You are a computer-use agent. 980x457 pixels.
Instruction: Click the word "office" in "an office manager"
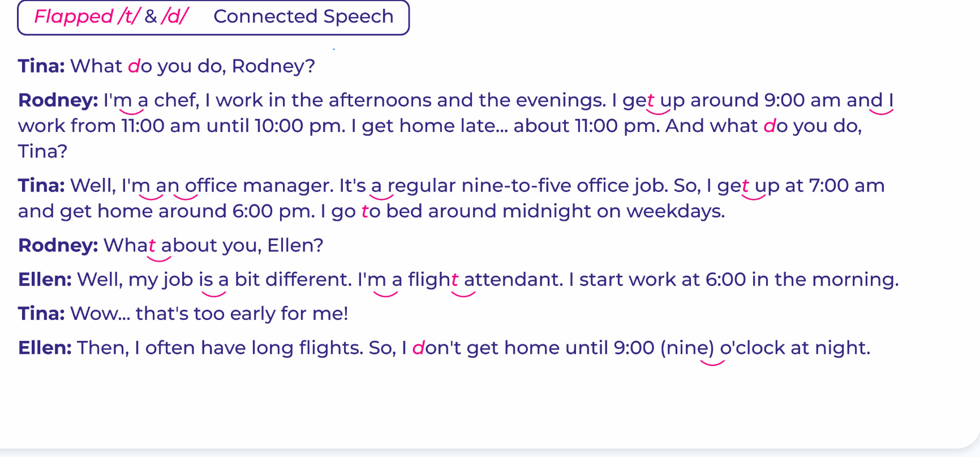[211, 186]
